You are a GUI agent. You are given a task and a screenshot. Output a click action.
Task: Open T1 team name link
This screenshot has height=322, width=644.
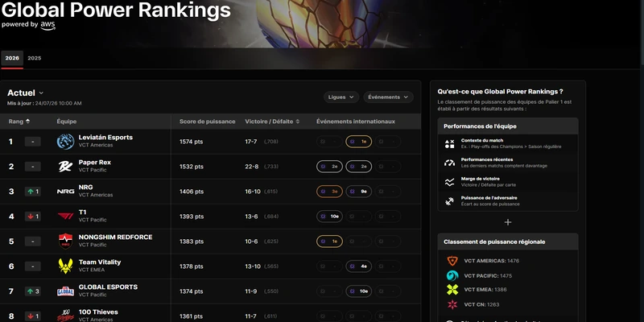[82, 212]
